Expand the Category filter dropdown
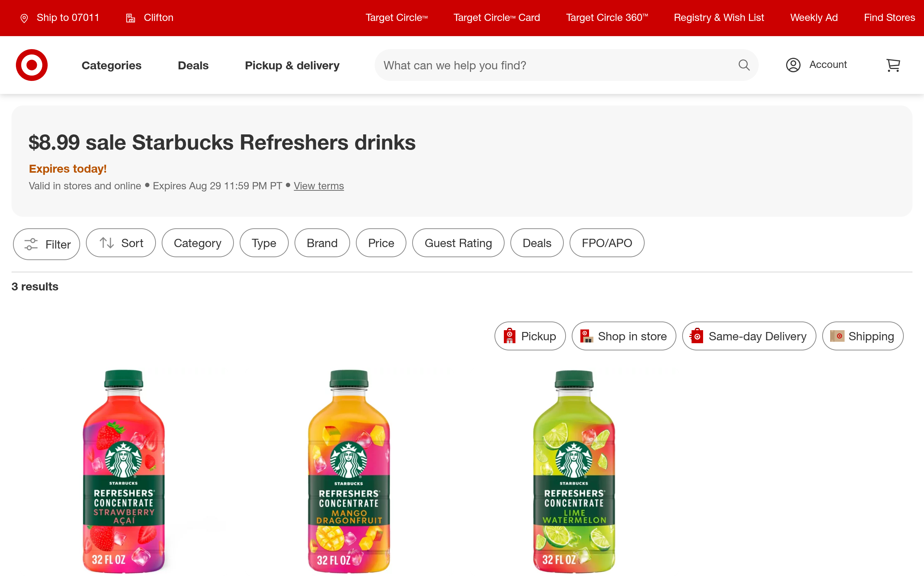The height and width of the screenshot is (578, 924). tap(197, 243)
